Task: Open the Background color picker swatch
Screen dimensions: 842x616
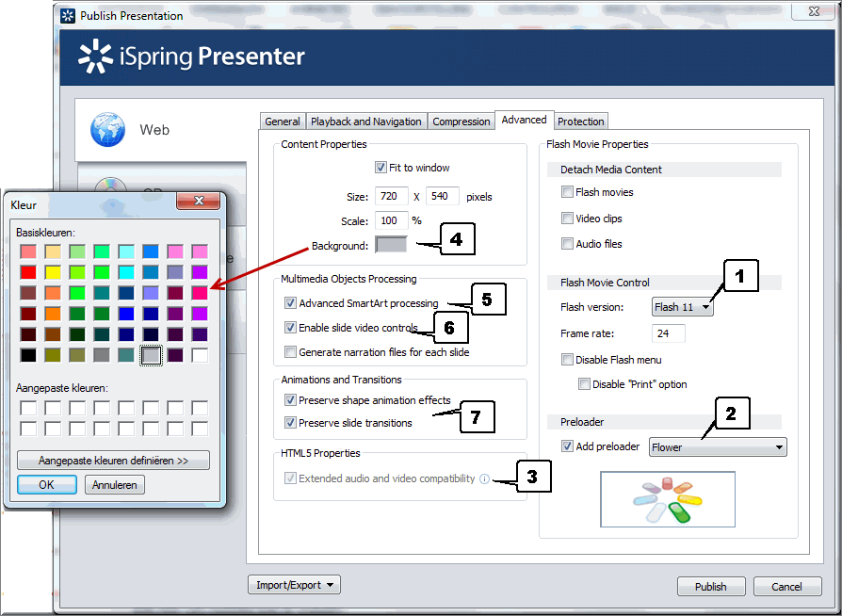Action: tap(391, 245)
